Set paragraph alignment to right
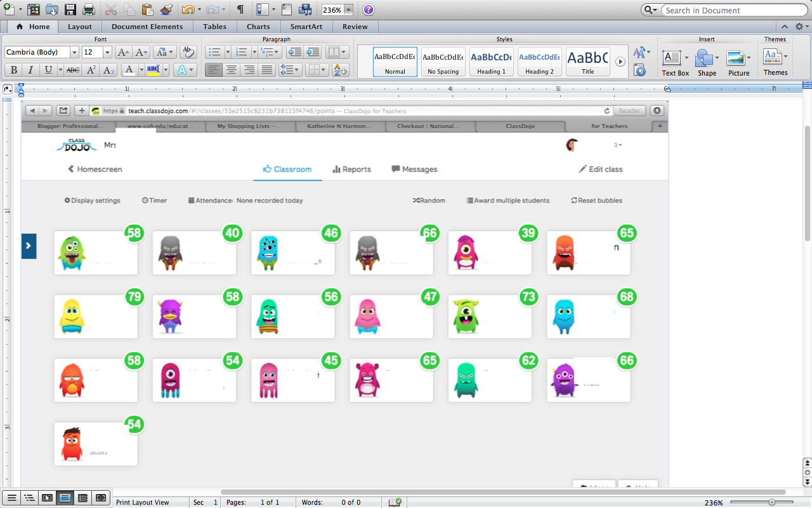 249,70
